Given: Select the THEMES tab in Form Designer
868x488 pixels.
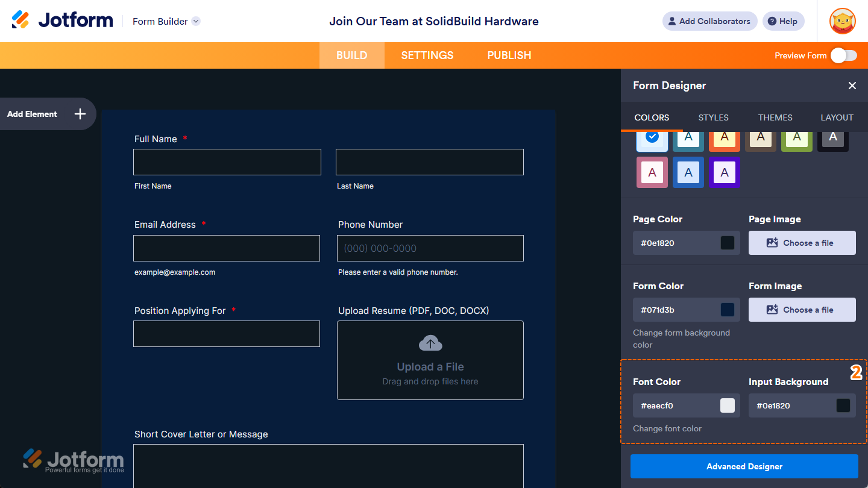Looking at the screenshot, I should click(775, 117).
